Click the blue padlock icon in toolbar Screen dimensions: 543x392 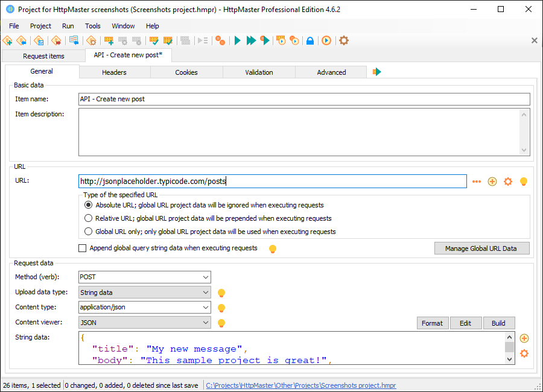(310, 40)
